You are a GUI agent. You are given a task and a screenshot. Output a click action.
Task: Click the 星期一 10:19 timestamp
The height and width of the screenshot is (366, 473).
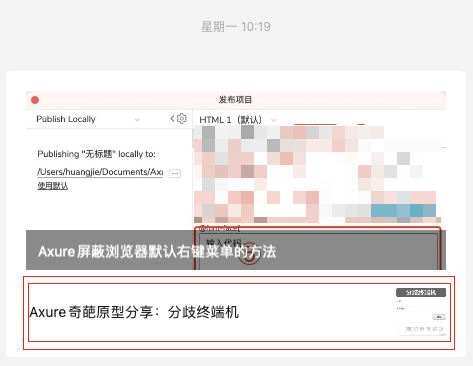coord(236,27)
